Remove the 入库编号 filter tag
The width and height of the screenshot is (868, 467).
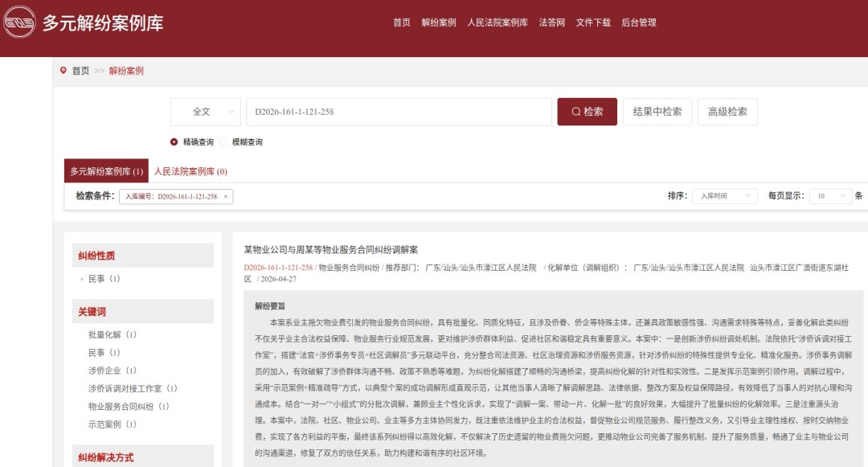225,196
